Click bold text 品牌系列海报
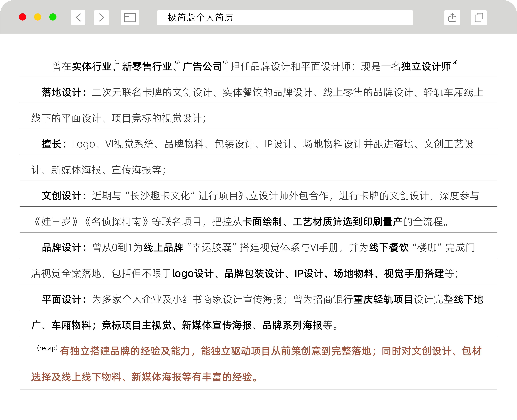 click(292, 325)
